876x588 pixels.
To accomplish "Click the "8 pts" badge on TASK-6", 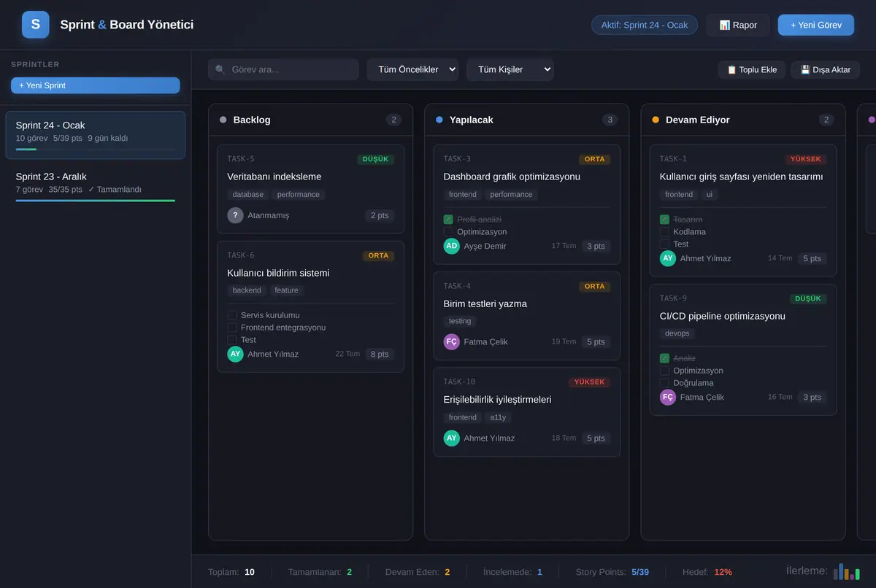I will click(x=380, y=354).
